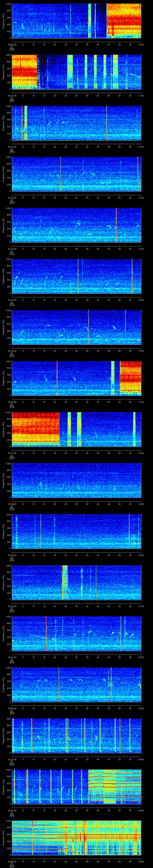153x868 pixels.
Task: Click the '19:00' end time label
Action: [141, 504]
